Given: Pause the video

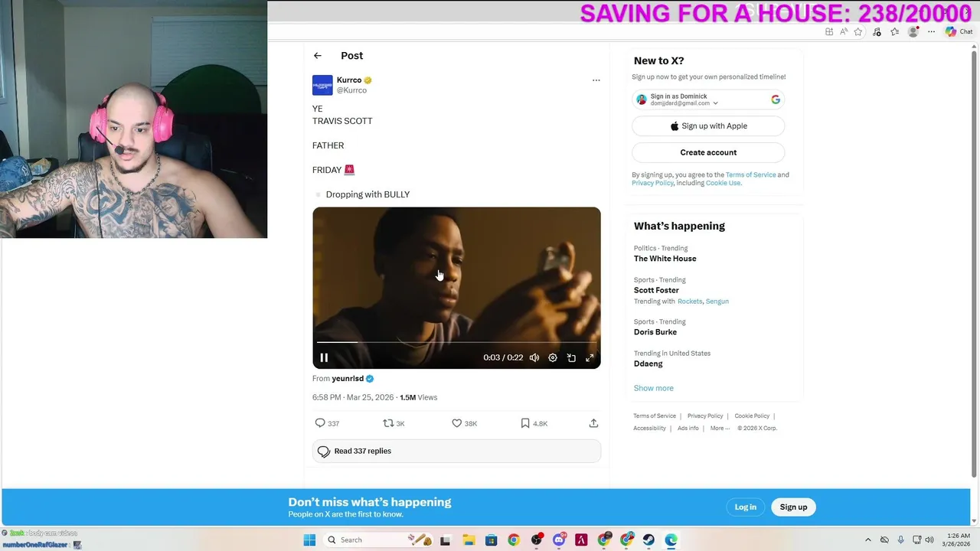Looking at the screenshot, I should click(x=324, y=357).
